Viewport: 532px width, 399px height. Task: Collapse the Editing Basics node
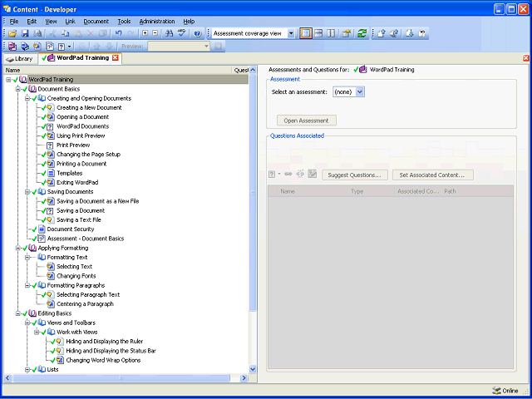[x=17, y=313]
